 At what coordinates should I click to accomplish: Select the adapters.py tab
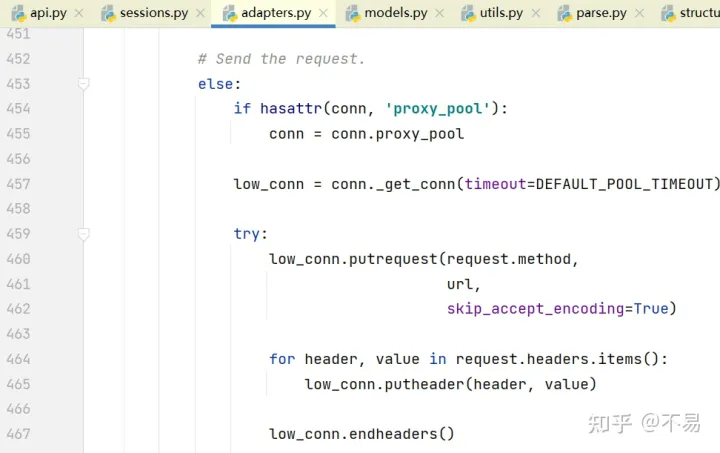(273, 13)
